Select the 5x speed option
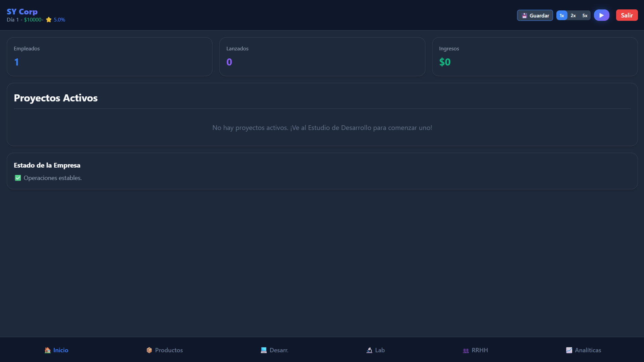This screenshot has width=644, height=362. 585,15
